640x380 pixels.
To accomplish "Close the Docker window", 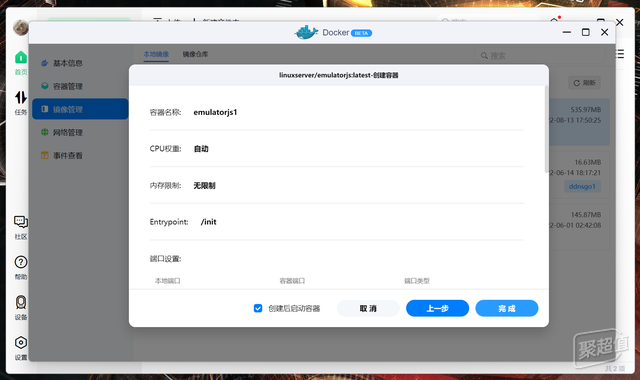I will coord(604,32).
